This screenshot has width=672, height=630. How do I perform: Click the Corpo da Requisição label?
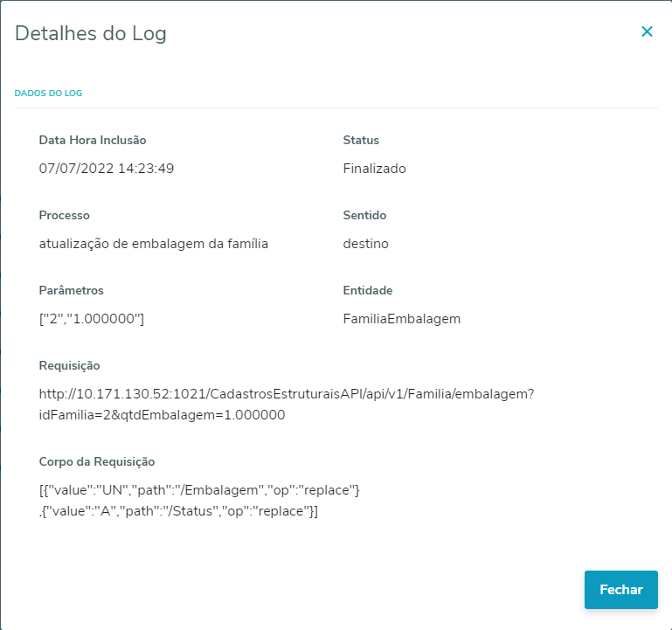(97, 461)
